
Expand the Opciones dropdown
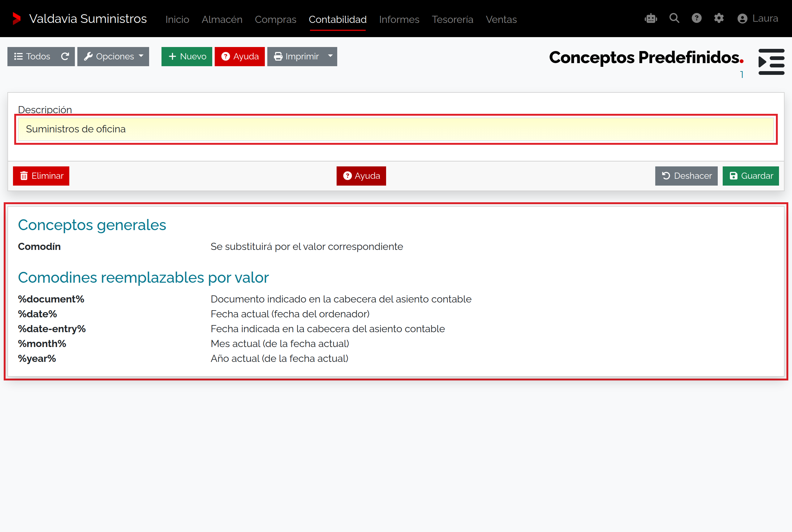[113, 56]
